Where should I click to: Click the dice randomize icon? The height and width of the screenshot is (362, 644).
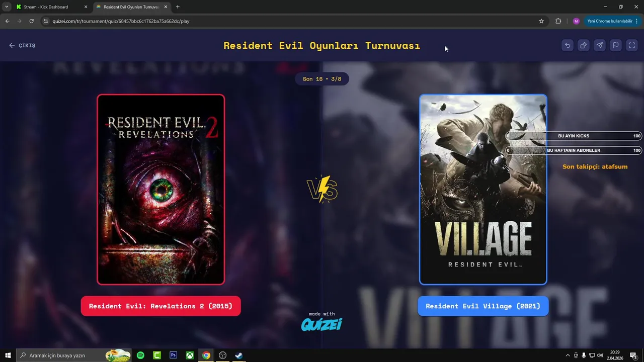[584, 45]
